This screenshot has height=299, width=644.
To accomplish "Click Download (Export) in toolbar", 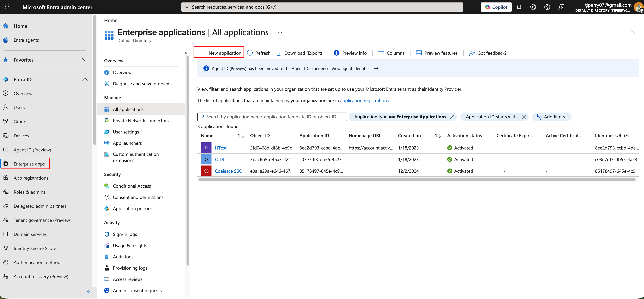I will tap(299, 53).
